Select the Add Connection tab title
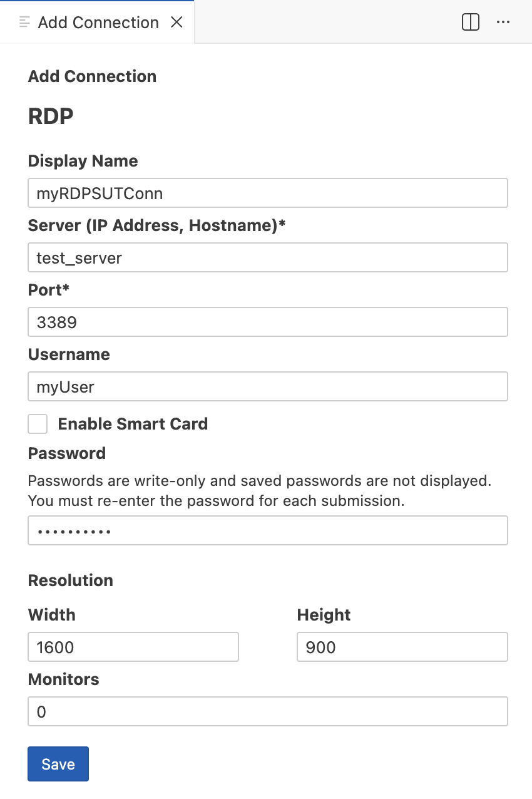The width and height of the screenshot is (532, 799). click(98, 23)
